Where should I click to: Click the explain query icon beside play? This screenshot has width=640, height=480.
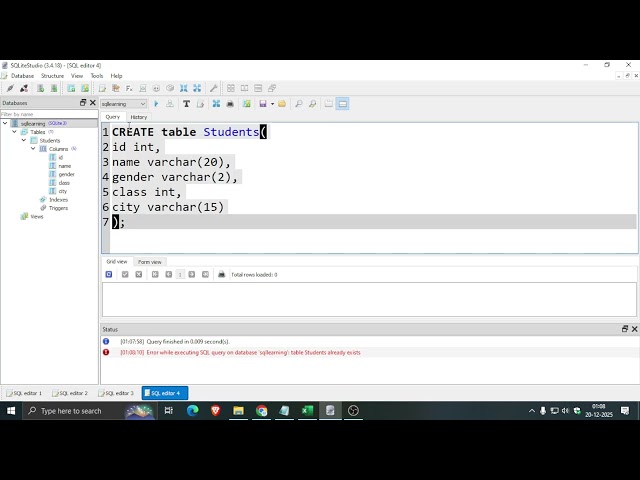tap(170, 104)
